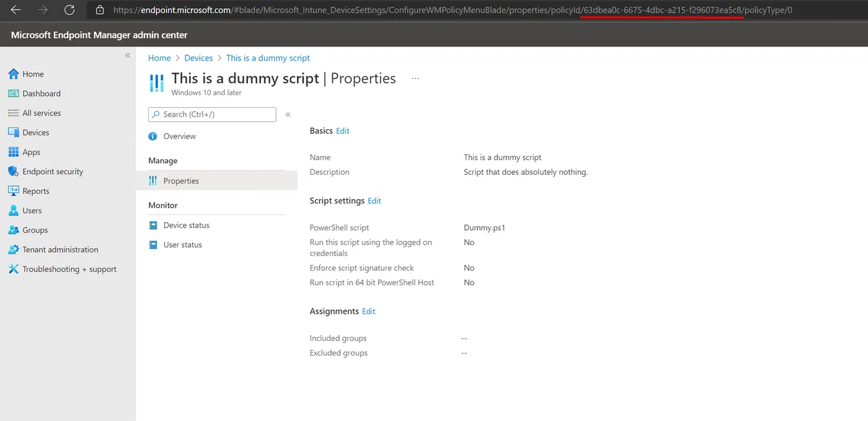The height and width of the screenshot is (421, 868).
Task: Click Microsoft Endpoint Manager admin center title
Action: coord(99,35)
